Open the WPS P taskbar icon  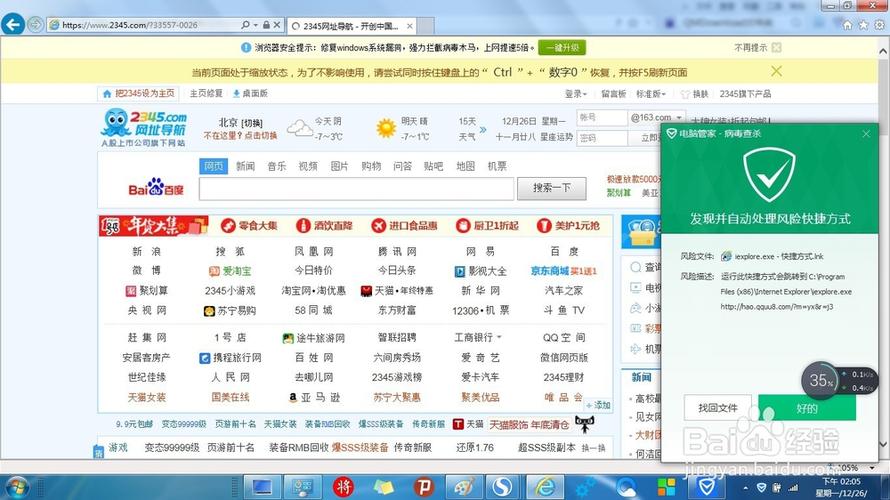pyautogui.click(x=423, y=487)
